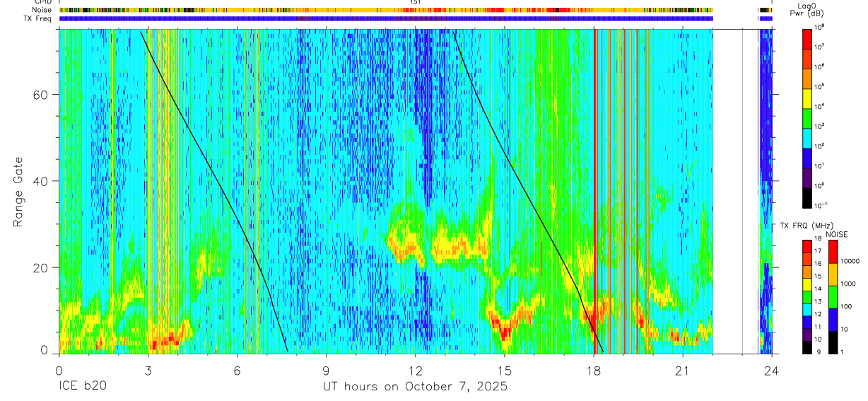The width and height of the screenshot is (868, 401).
Task: Select x-axis tick label '15'
Action: point(505,371)
